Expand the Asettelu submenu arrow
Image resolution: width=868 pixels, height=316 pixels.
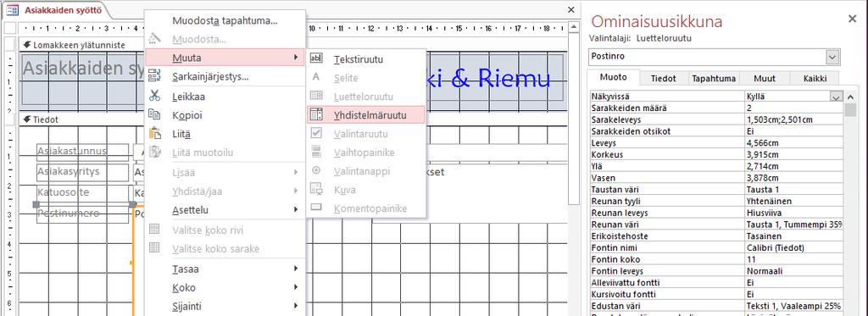[x=296, y=210]
